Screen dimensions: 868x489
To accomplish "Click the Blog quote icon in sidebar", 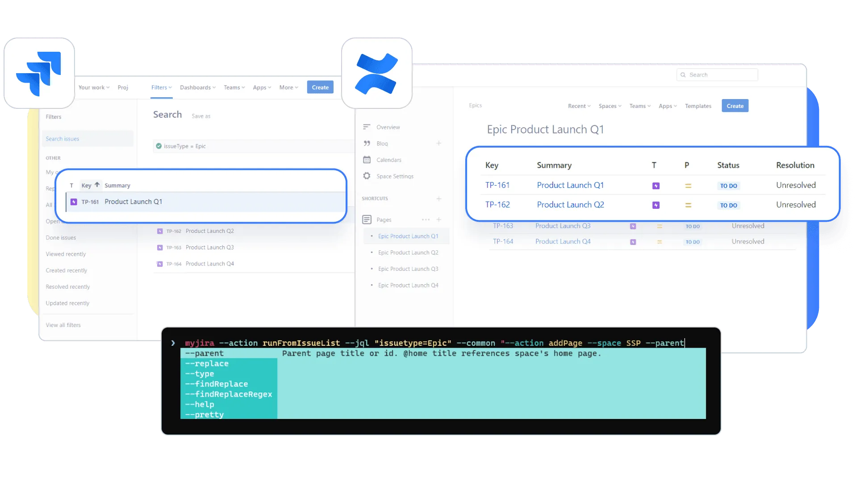I will tap(367, 143).
